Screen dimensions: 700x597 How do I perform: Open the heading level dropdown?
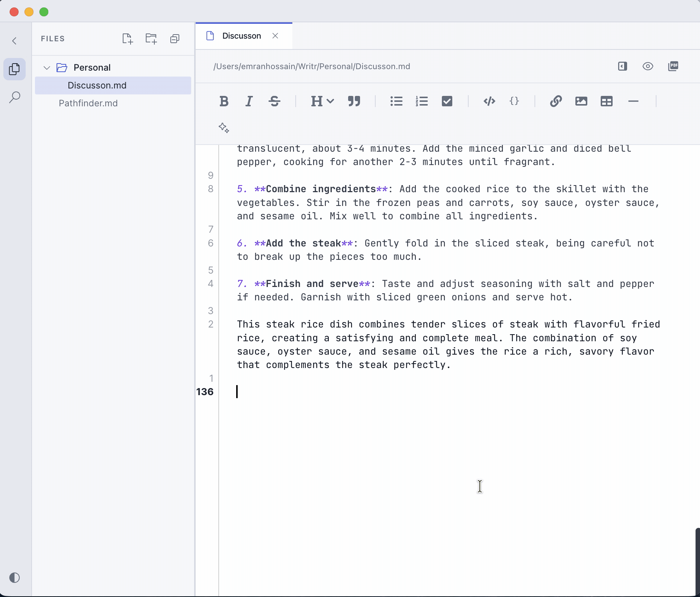[x=322, y=101]
